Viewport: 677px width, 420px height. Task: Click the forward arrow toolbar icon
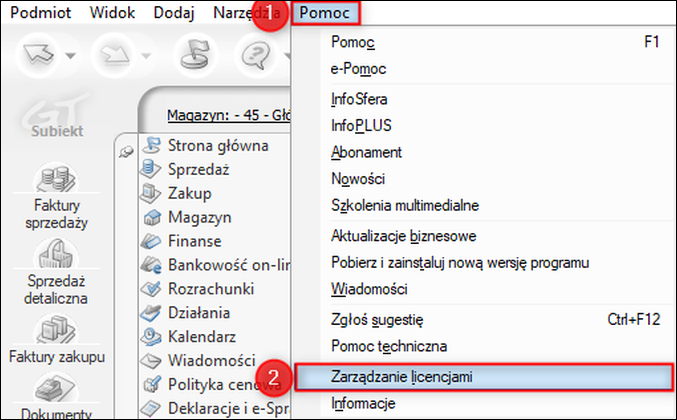[x=114, y=55]
